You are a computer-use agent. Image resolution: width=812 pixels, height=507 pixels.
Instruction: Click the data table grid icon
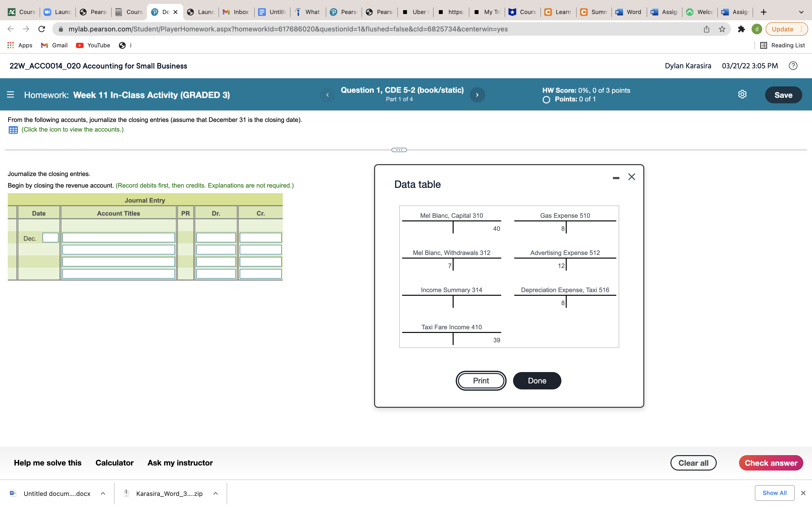pos(13,130)
